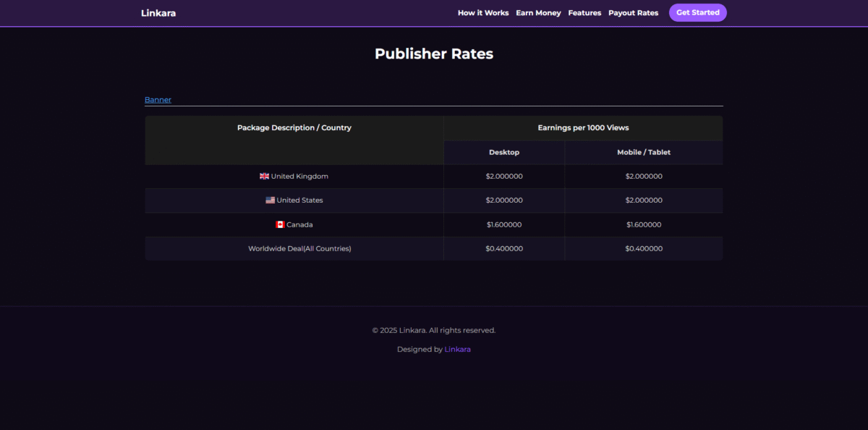Click the Publisher Rates page heading

pos(434,54)
